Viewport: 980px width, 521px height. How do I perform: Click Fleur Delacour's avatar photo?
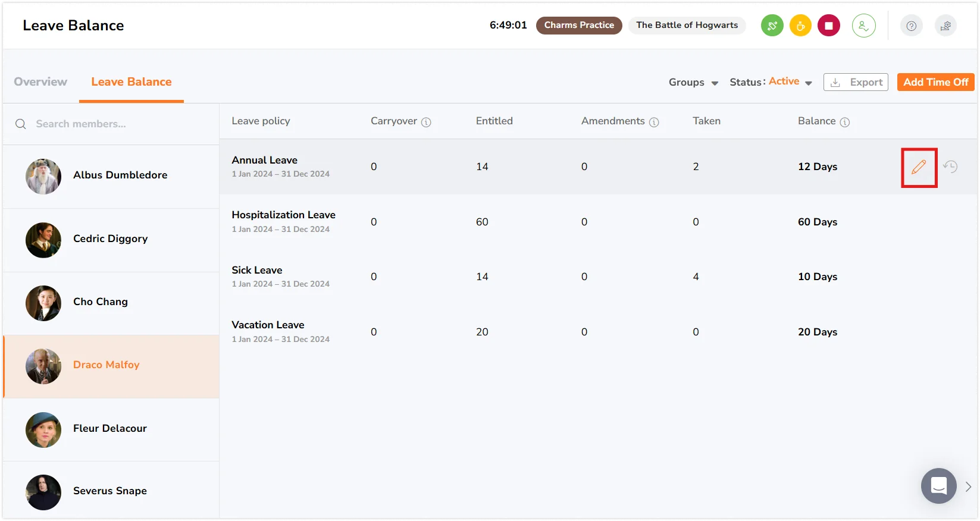pyautogui.click(x=43, y=430)
